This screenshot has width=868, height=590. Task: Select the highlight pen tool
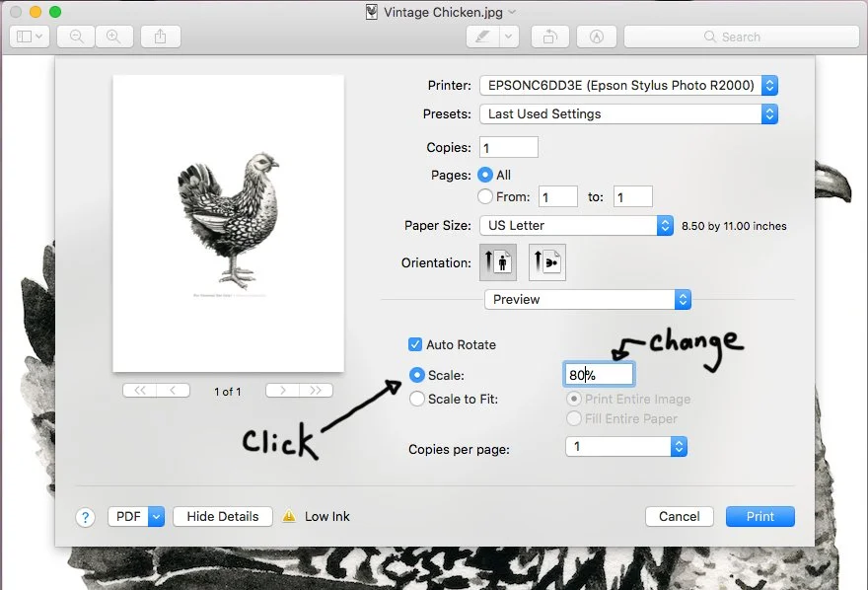(482, 37)
